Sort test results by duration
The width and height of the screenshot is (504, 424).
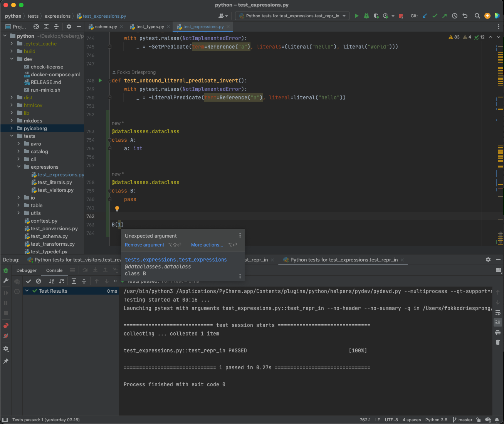pyautogui.click(x=61, y=281)
